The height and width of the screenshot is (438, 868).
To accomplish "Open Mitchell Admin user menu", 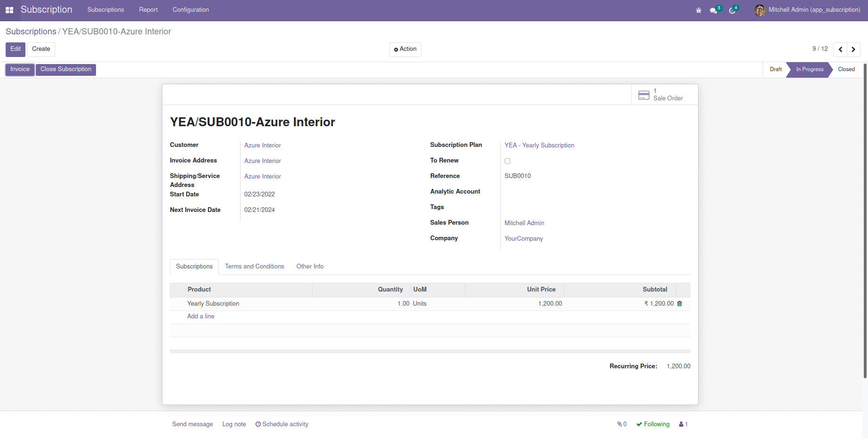I will point(807,10).
